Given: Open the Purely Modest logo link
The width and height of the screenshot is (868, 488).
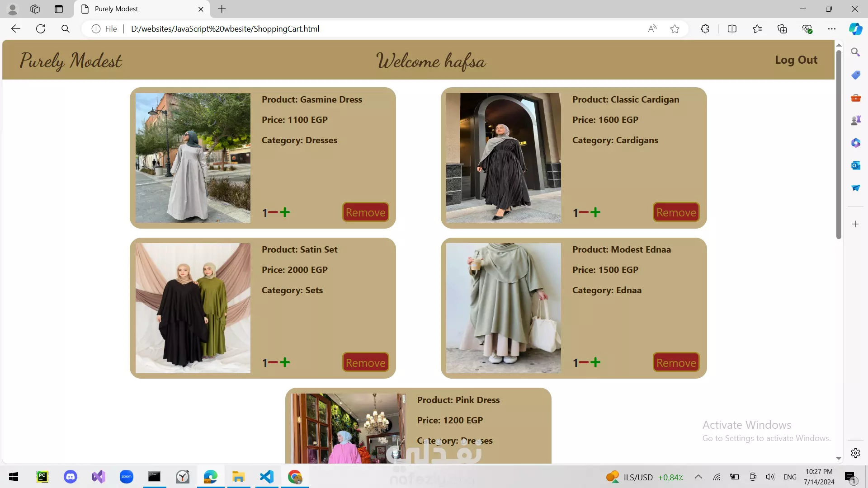Looking at the screenshot, I should [x=71, y=61].
